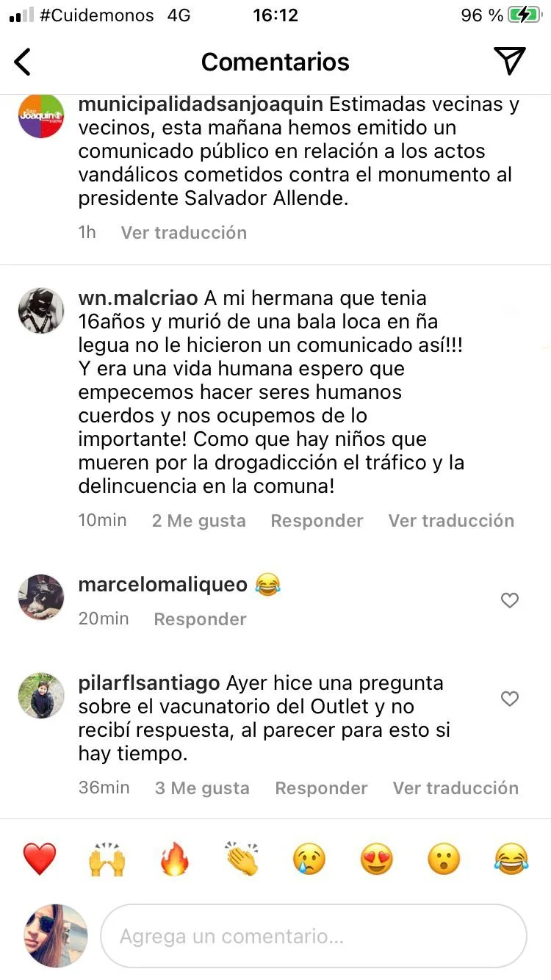This screenshot has height=980, width=551.
Task: Insert the raised hands emoji
Action: [x=107, y=858]
